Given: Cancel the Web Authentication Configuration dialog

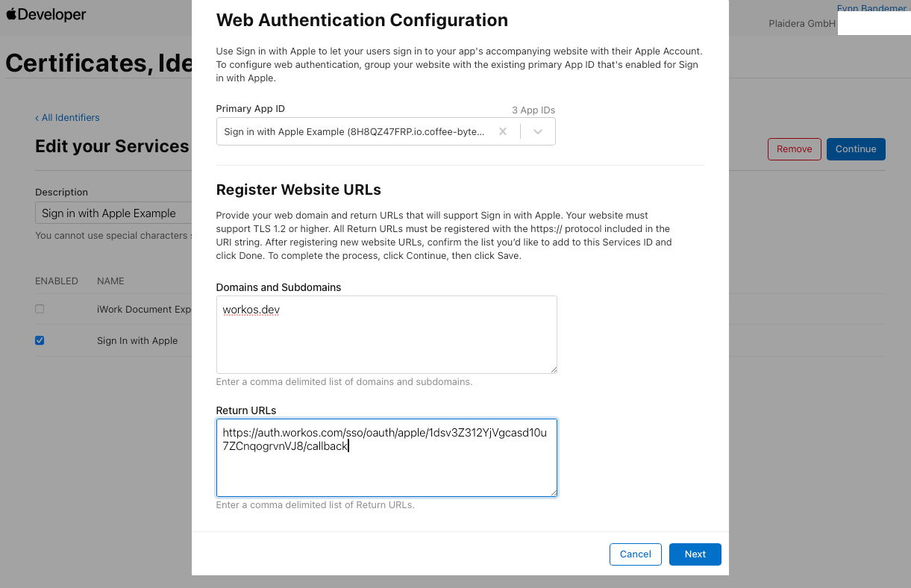Looking at the screenshot, I should pos(635,554).
